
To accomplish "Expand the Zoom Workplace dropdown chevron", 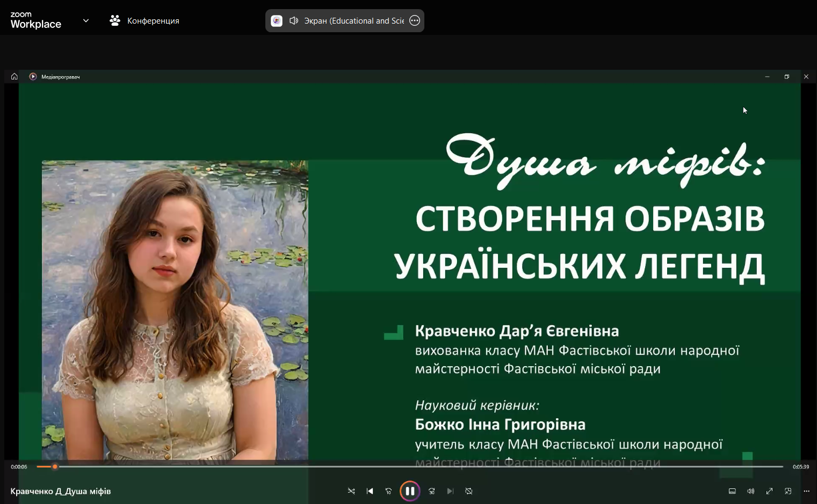I will (86, 21).
